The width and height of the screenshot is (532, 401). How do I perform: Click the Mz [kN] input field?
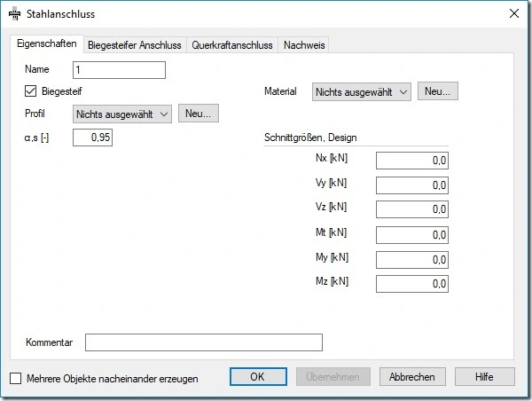(x=412, y=284)
